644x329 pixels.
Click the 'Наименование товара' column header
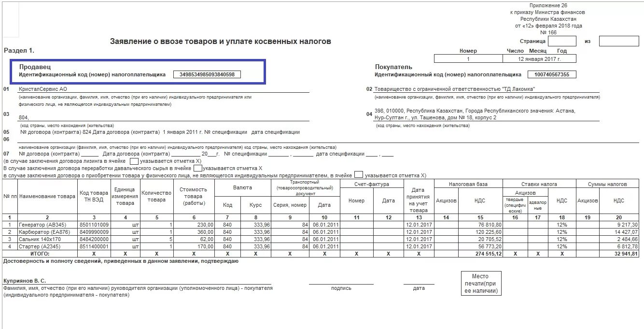coord(47,197)
